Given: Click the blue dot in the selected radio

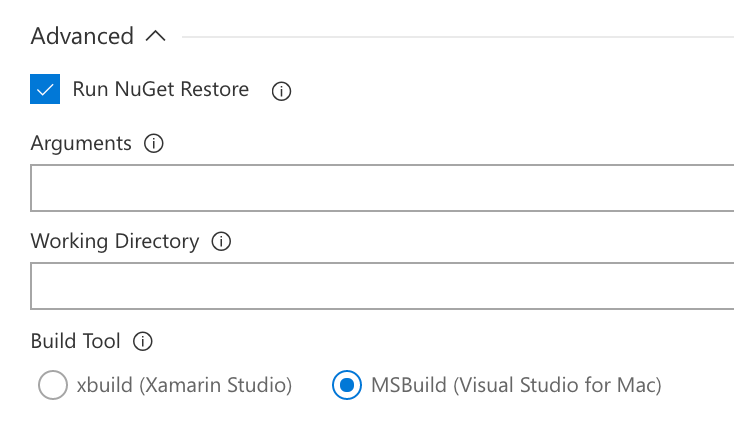Looking at the screenshot, I should click(x=347, y=385).
